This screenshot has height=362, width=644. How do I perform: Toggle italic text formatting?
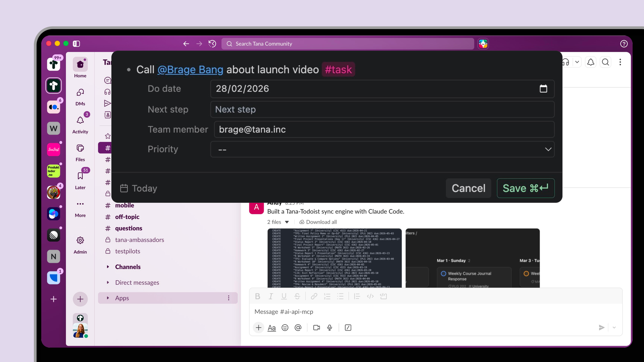coord(271,296)
